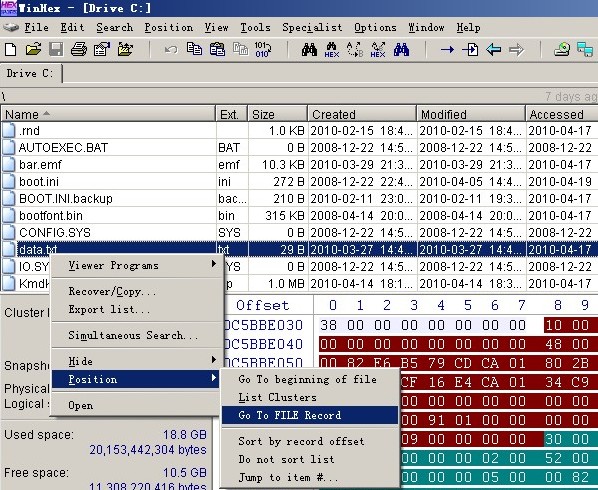Select the Drive C: tab
The width and height of the screenshot is (598, 490).
(30, 73)
